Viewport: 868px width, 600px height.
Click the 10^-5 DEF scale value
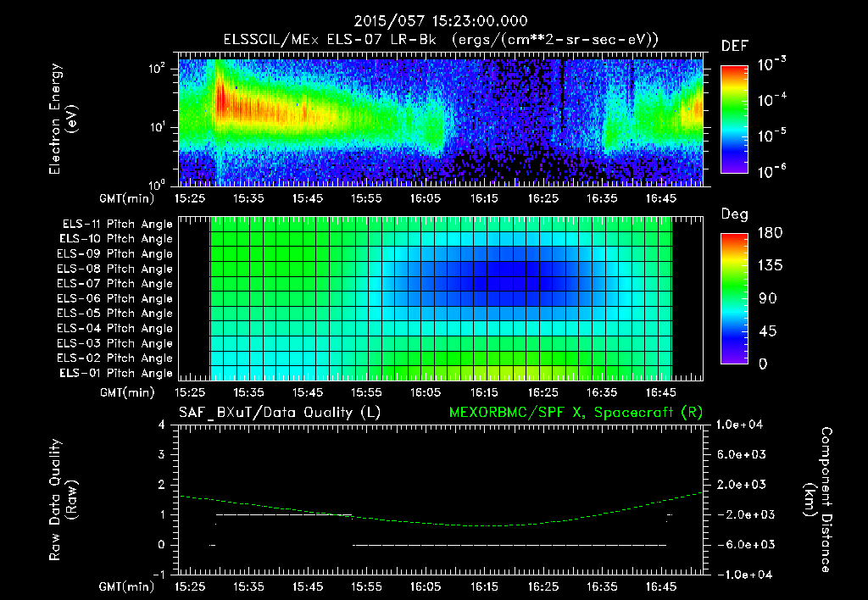[x=771, y=135]
